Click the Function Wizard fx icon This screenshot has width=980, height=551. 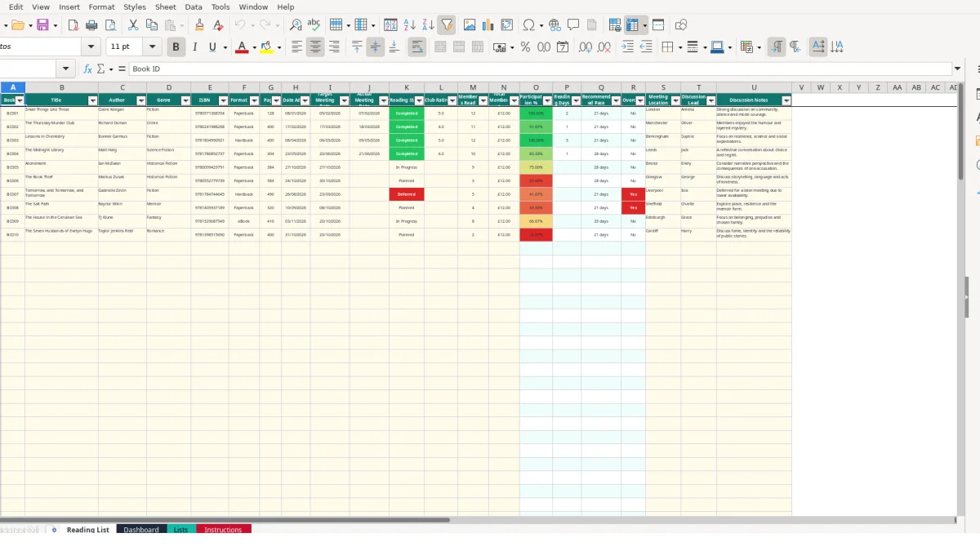point(87,69)
